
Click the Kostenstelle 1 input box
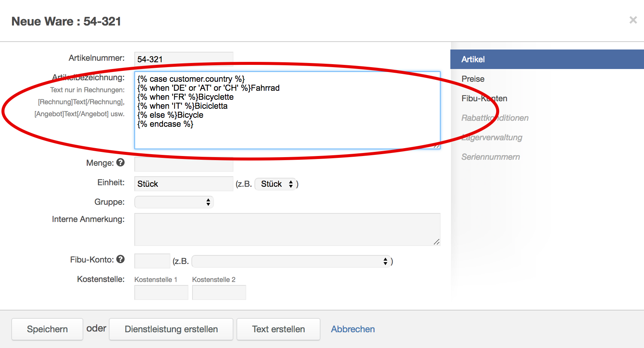[x=161, y=292]
